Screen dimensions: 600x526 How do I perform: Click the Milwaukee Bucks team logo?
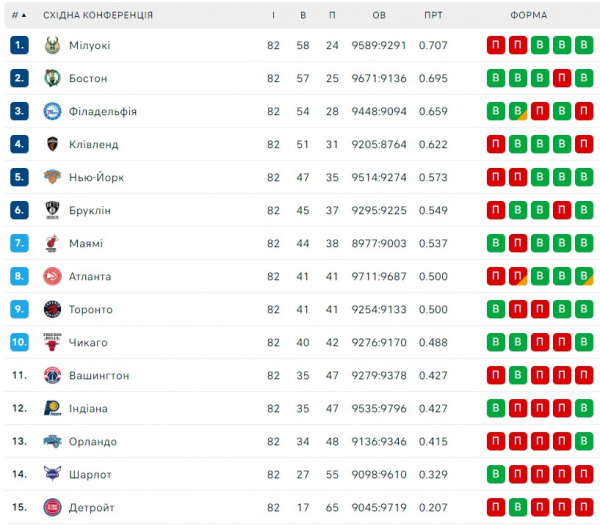[x=52, y=45]
